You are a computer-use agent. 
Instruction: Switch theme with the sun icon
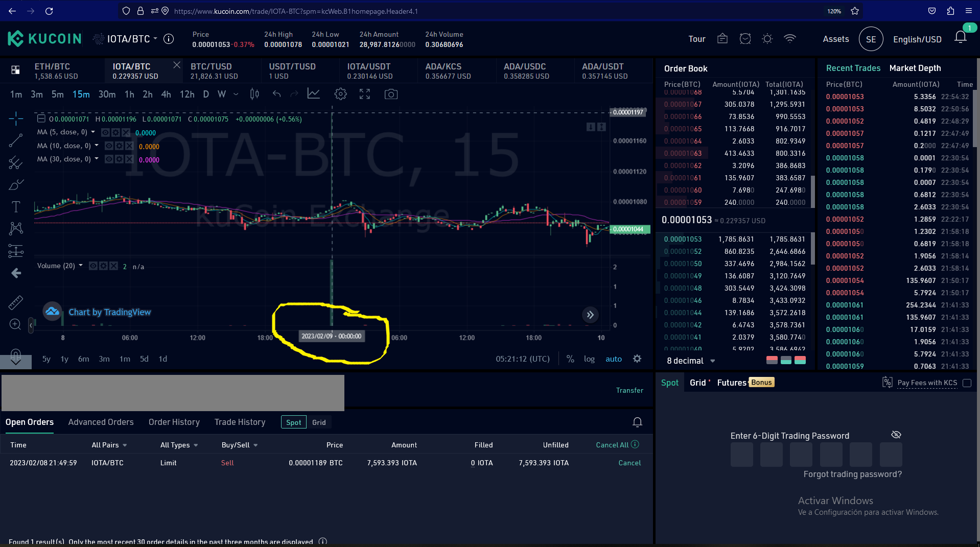(x=767, y=39)
